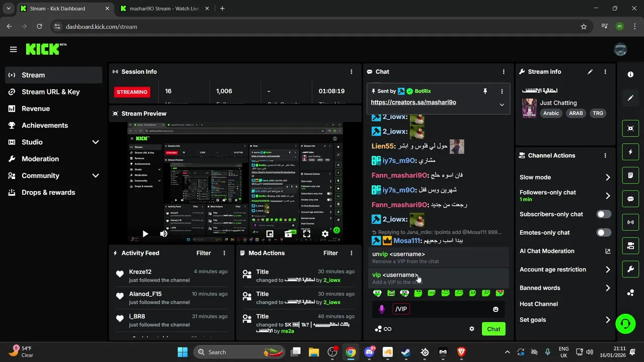The width and height of the screenshot is (644, 362).
Task: Click the right sidebar chat bubble icon
Action: [630, 199]
